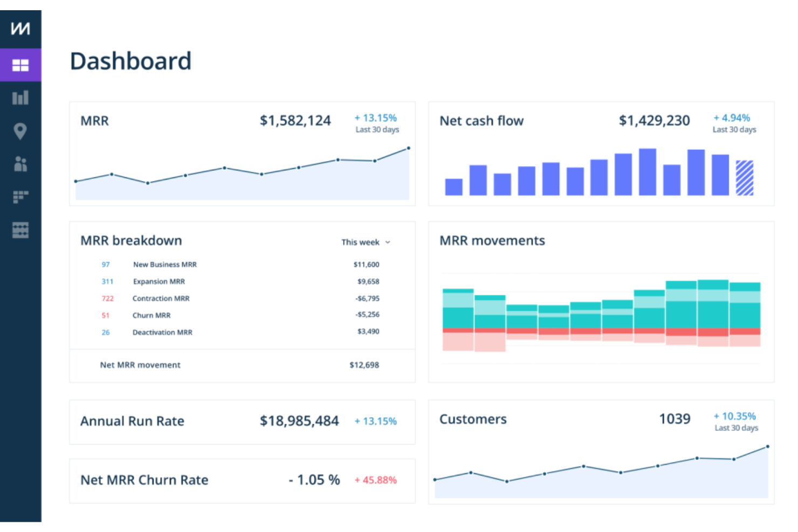The width and height of the screenshot is (798, 532).
Task: Click the count 26 for Deactivation
Action: (x=106, y=332)
